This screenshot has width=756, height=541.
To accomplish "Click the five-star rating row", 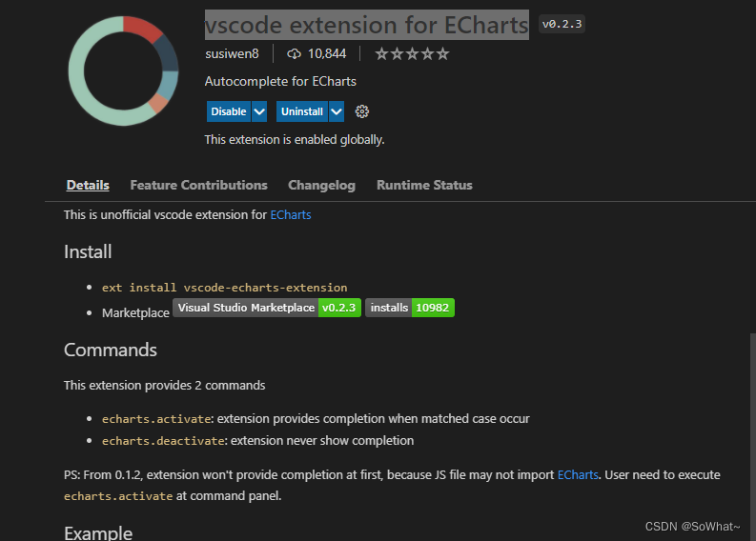I will click(412, 54).
